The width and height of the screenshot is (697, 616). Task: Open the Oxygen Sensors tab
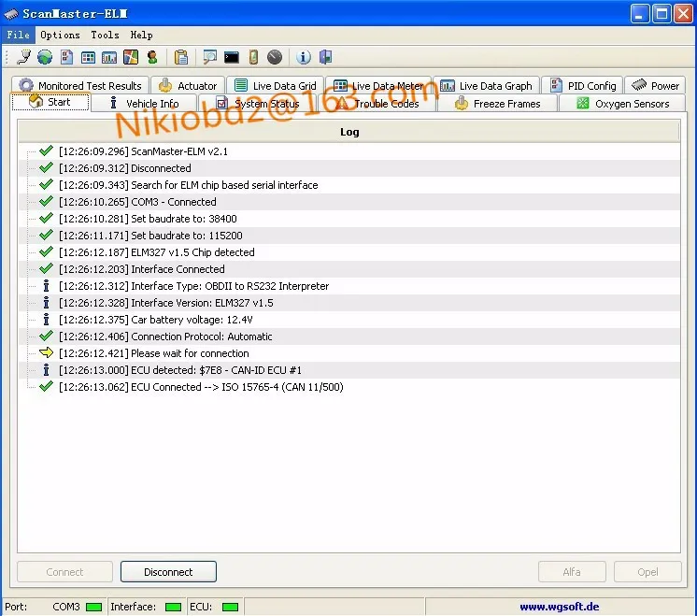pos(622,104)
